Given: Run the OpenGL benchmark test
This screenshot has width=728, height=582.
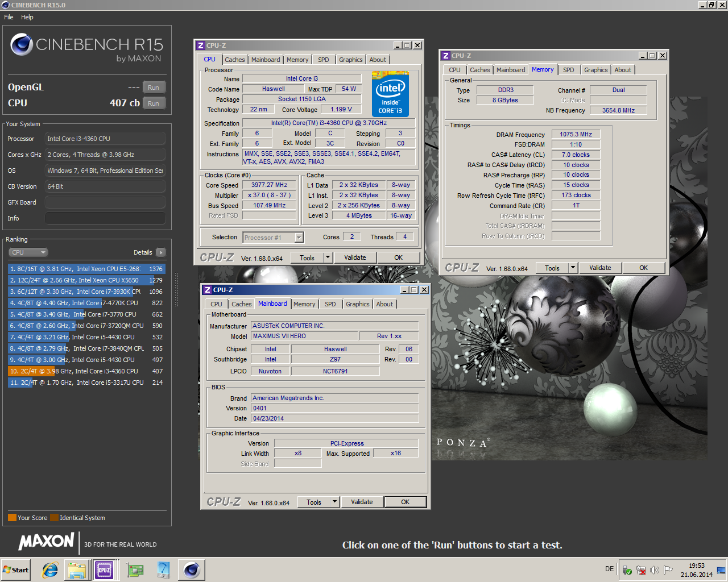Looking at the screenshot, I should tap(154, 88).
